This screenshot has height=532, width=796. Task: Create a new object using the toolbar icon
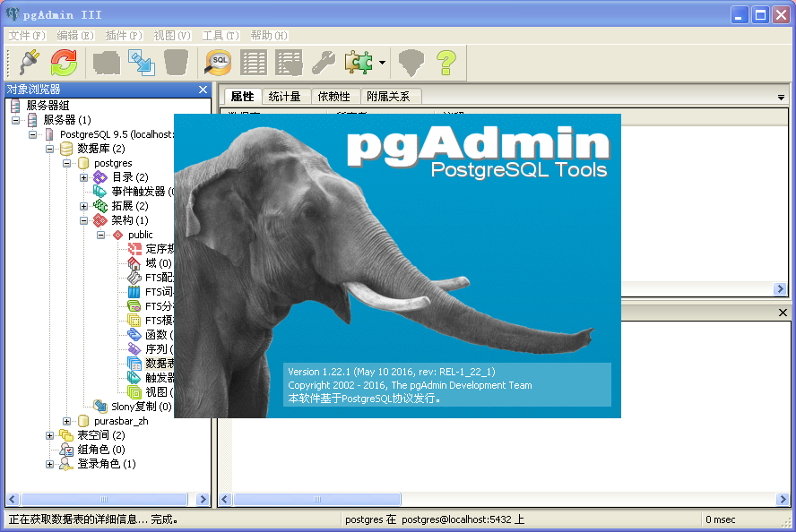141,63
